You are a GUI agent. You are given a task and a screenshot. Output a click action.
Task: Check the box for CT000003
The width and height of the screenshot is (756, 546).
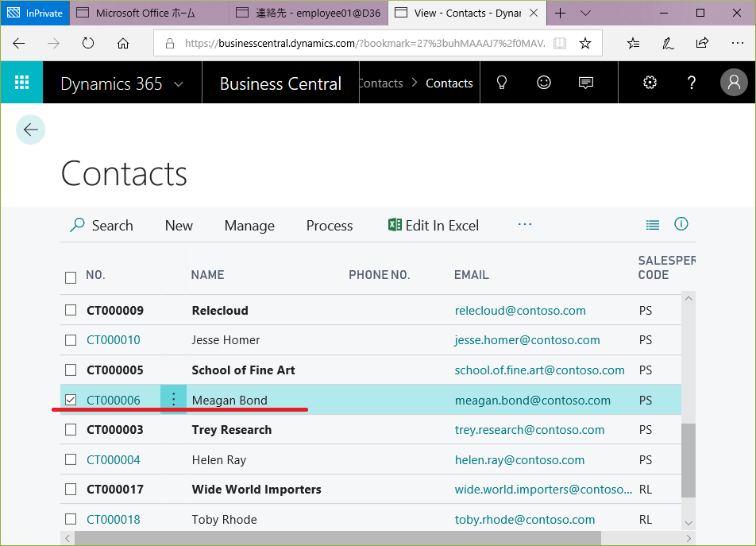(71, 429)
